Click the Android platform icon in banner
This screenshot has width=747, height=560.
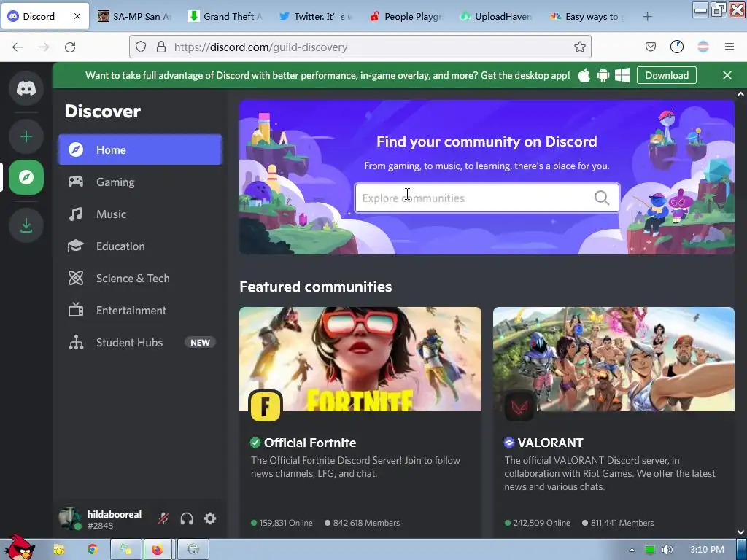pos(603,75)
